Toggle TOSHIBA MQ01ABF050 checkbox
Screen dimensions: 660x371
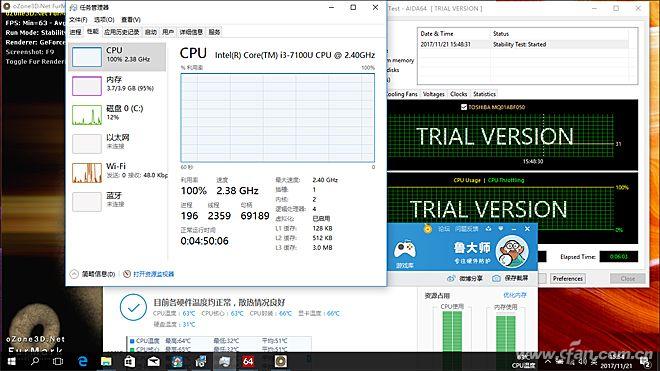click(x=464, y=107)
